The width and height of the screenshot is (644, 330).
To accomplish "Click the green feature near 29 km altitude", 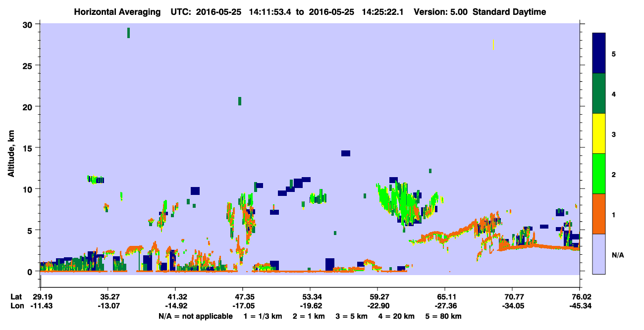I will pos(129,33).
